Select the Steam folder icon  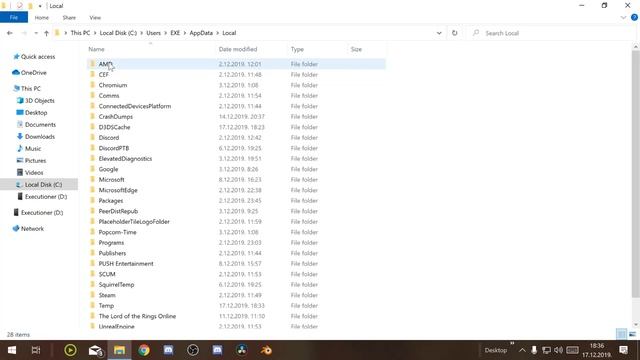[x=93, y=295]
